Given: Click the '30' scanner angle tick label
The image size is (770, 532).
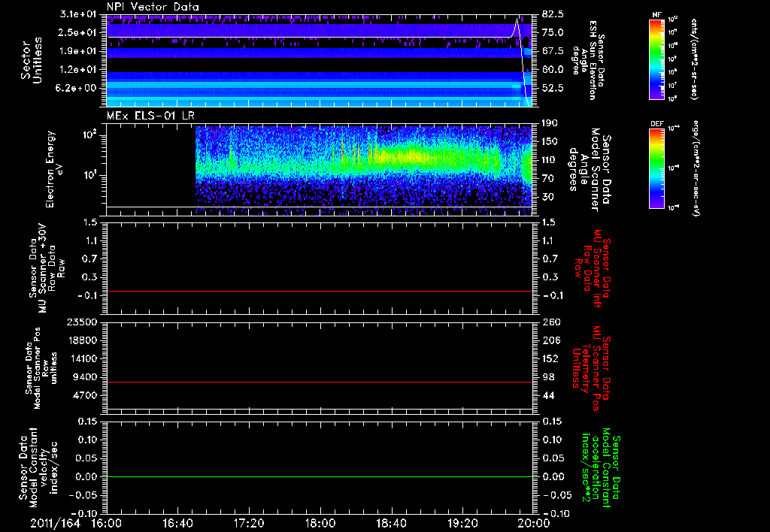Looking at the screenshot, I should [547, 197].
